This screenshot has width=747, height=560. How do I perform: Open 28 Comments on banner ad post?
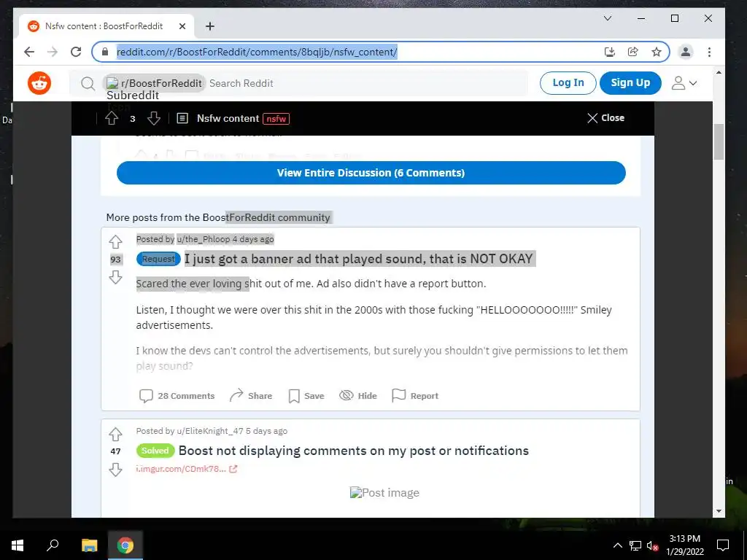tap(177, 396)
